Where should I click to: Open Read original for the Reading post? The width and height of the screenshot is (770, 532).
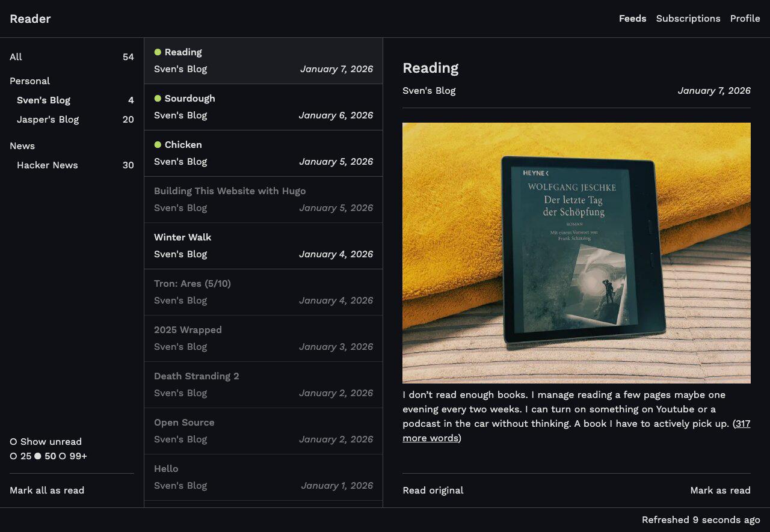point(433,490)
